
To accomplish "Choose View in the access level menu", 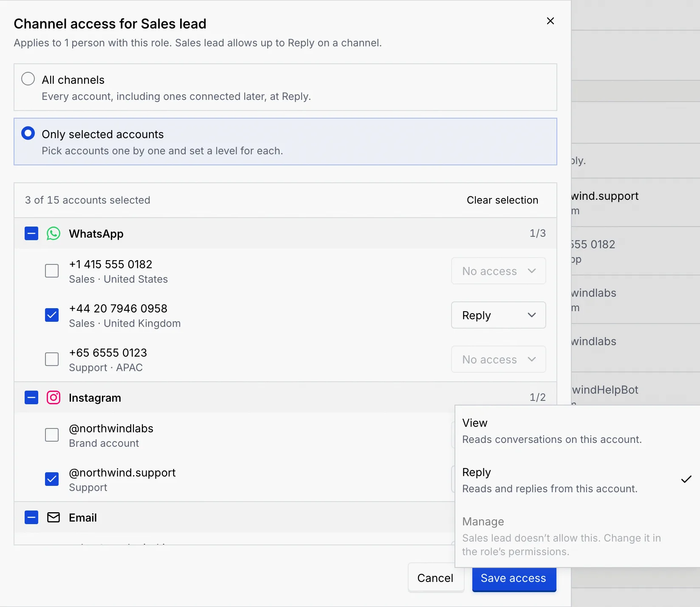I will point(577,431).
